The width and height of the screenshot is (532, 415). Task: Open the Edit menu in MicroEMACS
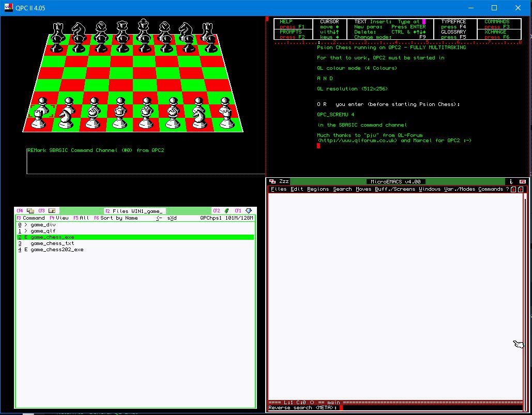coord(297,189)
